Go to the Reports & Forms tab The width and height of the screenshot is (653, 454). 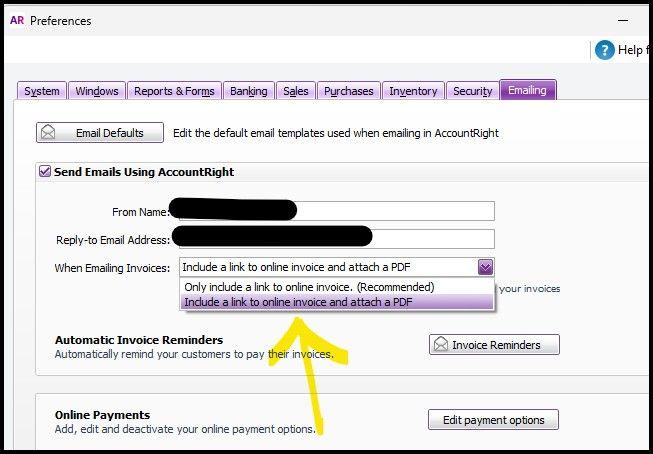tap(174, 91)
